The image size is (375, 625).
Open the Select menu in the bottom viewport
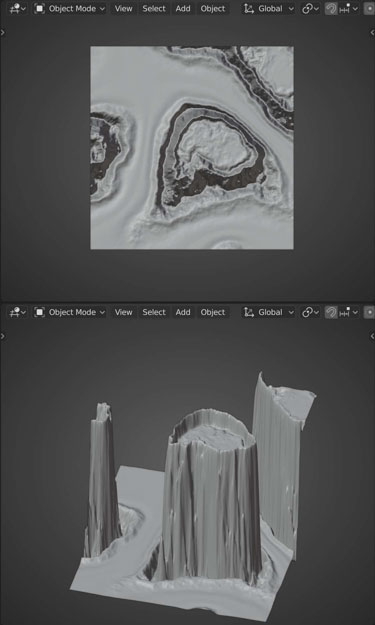[x=154, y=312]
